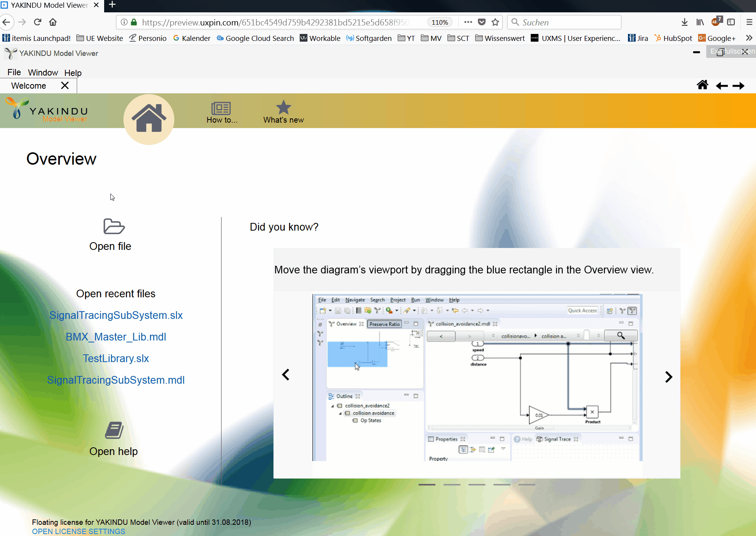Screen dimensions: 756x536
Task: Click the black back arrow in the Welcome toolbar
Action: (x=722, y=86)
